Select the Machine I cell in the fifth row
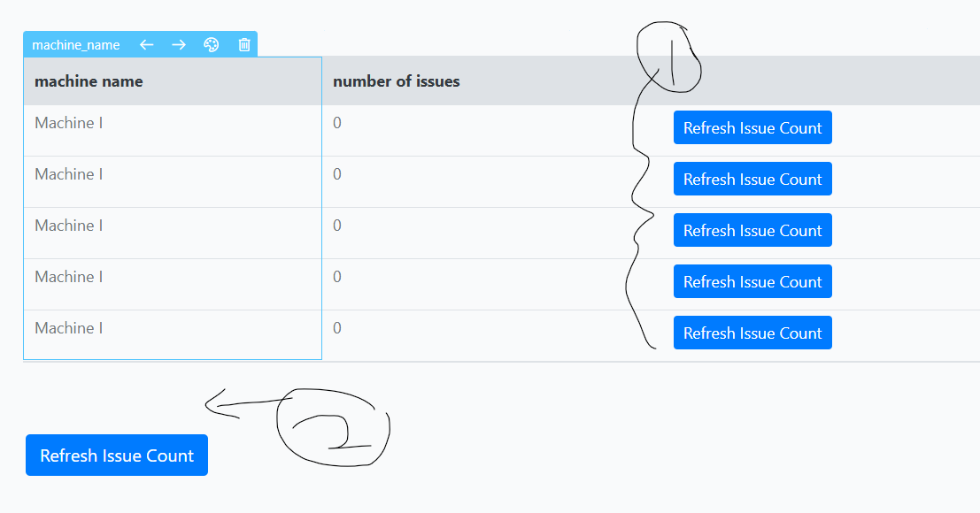The height and width of the screenshot is (513, 980). 69,328
